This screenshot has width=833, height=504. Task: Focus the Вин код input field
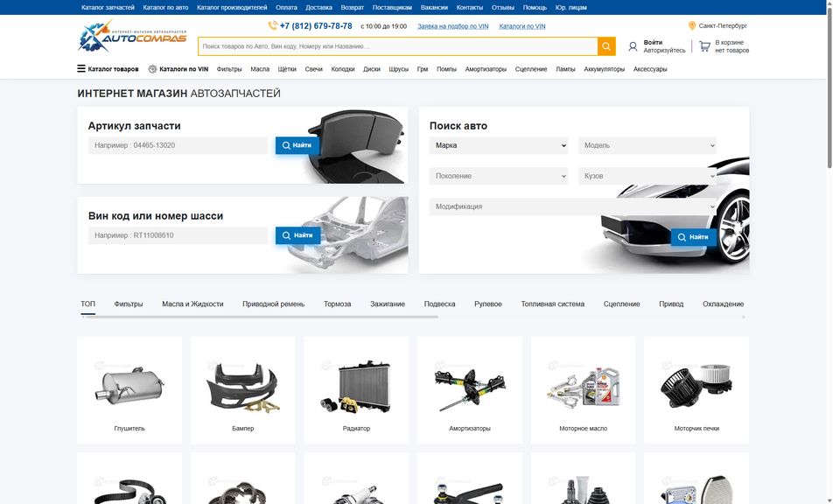[178, 235]
